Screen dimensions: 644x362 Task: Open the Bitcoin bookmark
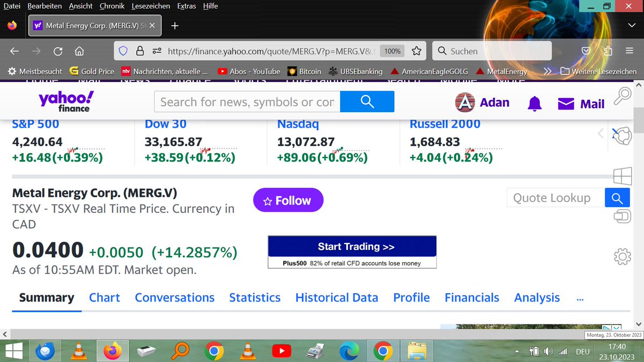click(x=304, y=71)
